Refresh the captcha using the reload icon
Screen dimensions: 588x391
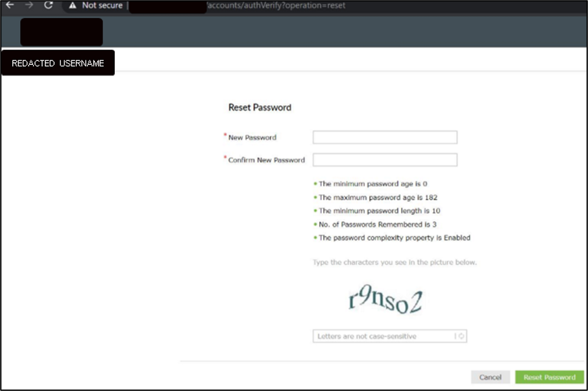pyautogui.click(x=461, y=336)
